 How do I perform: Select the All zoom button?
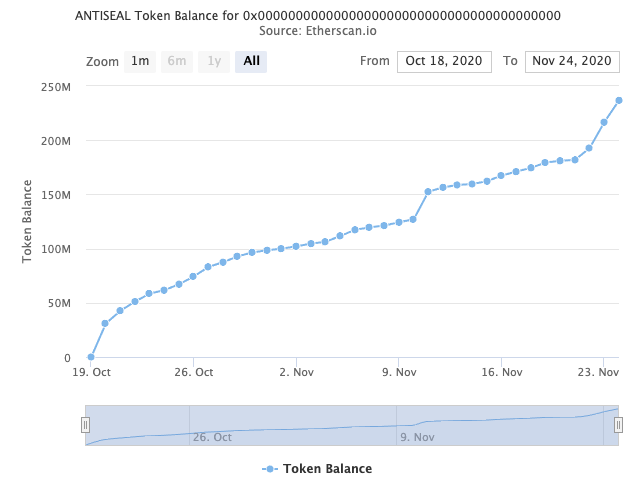coord(251,61)
